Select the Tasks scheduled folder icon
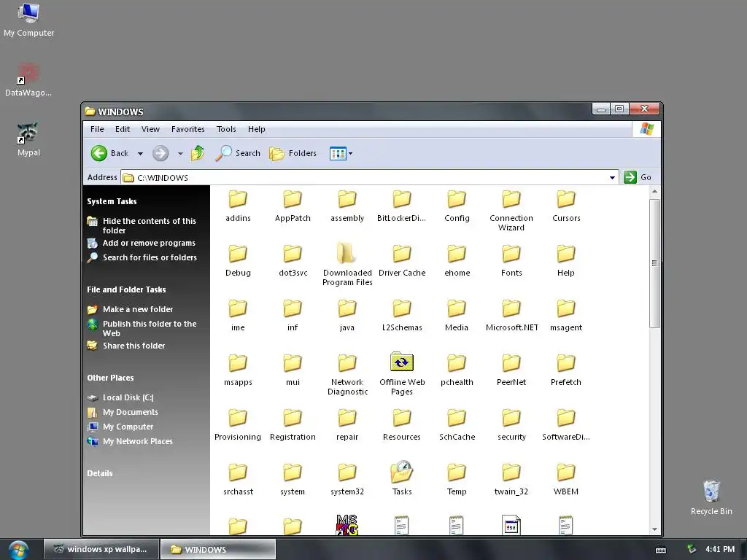This screenshot has height=560, width=747. pyautogui.click(x=402, y=472)
